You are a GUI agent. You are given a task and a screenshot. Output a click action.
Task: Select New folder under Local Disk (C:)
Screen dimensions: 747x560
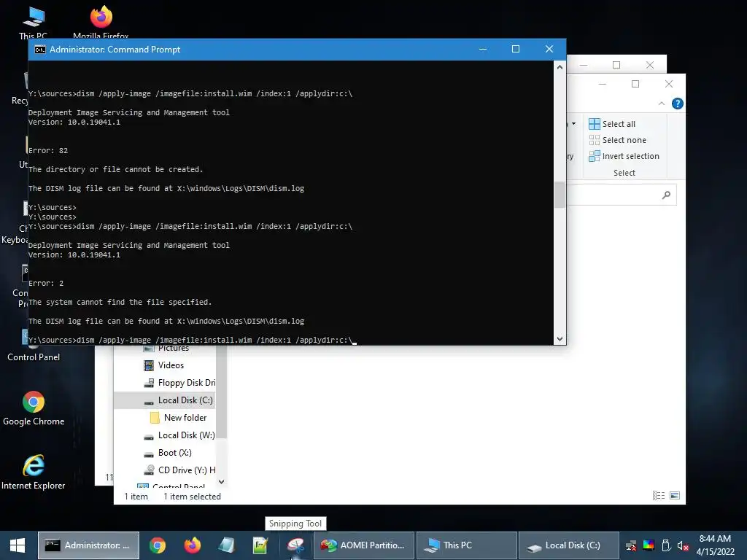[179, 418]
